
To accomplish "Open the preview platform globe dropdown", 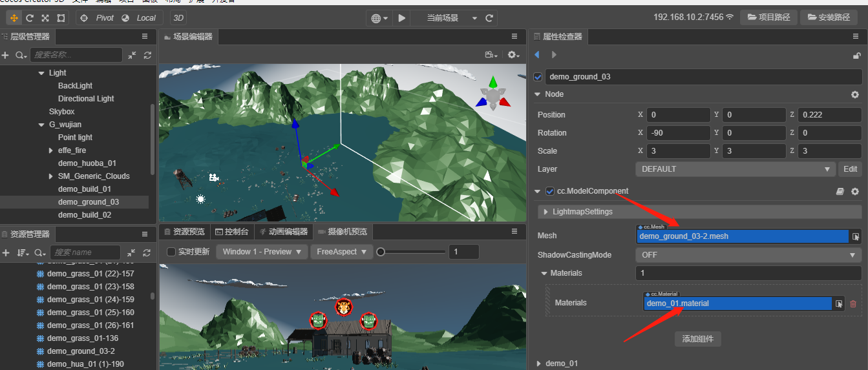I will pos(380,18).
